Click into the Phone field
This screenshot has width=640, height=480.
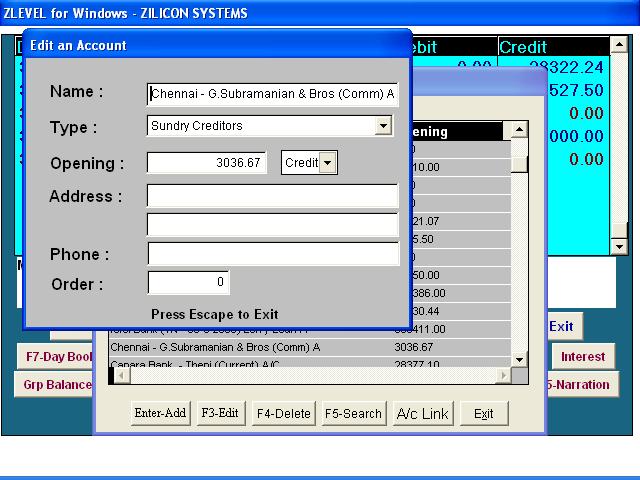[x=272, y=254]
